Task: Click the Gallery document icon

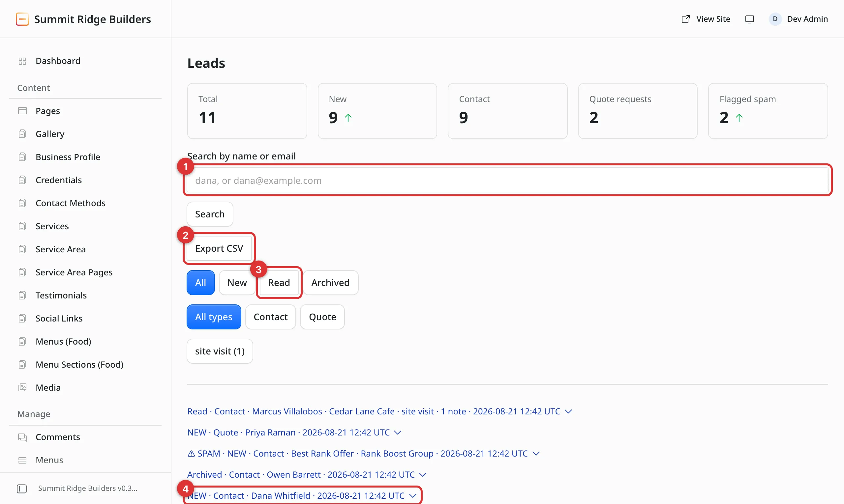Action: click(22, 134)
